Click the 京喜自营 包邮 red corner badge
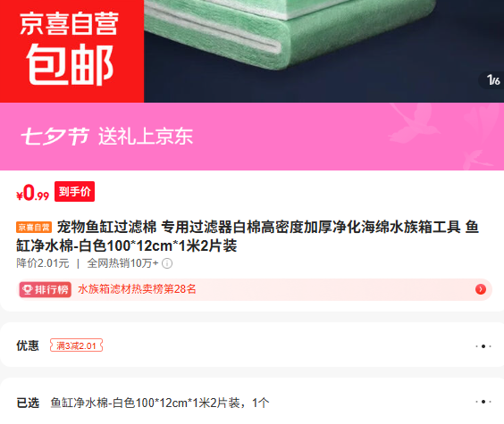Viewport: 504px width, 424px height. (x=71, y=51)
